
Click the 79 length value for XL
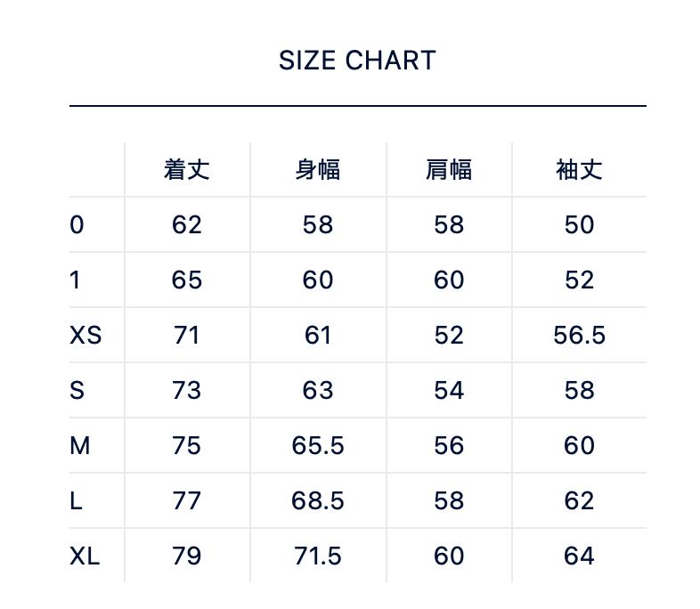tap(187, 556)
